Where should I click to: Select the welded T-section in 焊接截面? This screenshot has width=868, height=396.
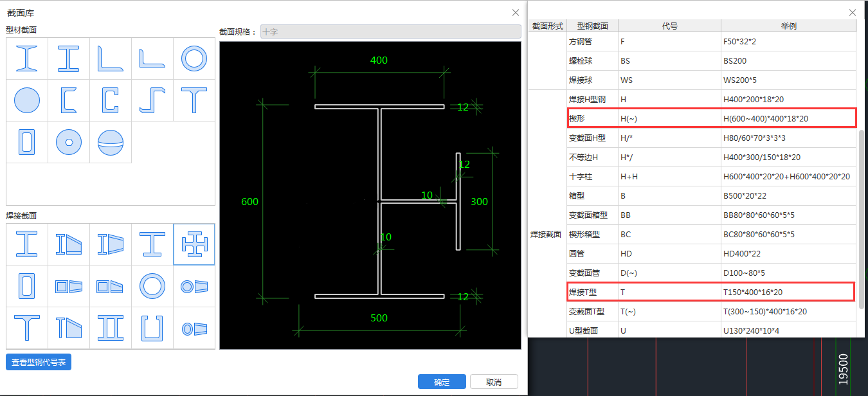27,328
